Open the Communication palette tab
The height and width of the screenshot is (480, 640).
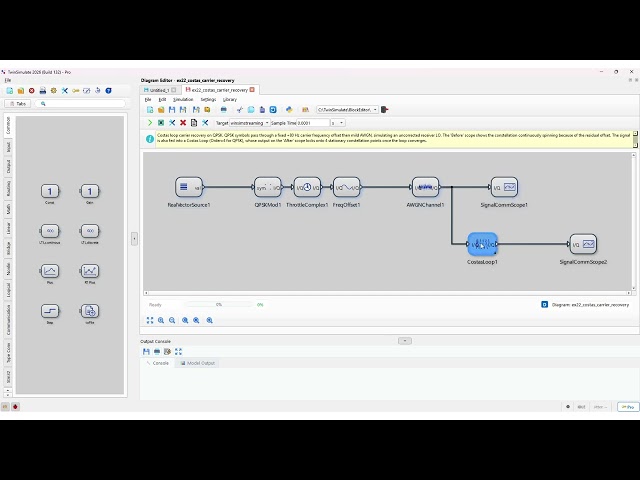pyautogui.click(x=8, y=320)
